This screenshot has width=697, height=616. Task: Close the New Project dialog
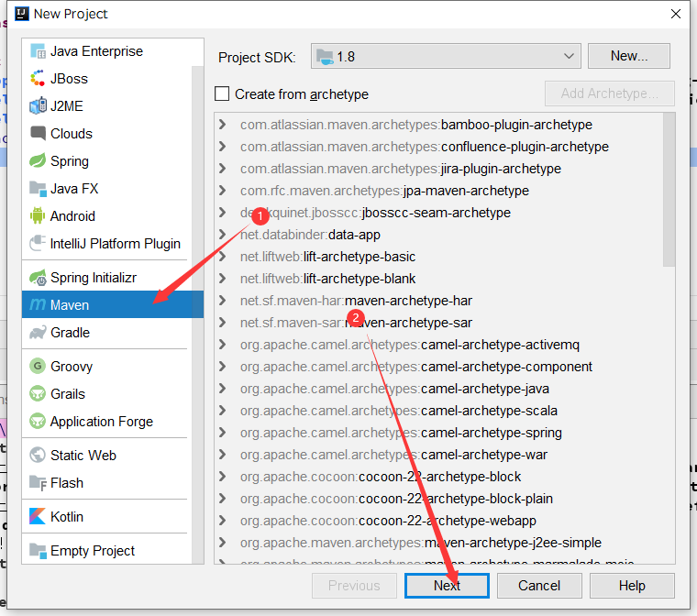click(x=676, y=14)
